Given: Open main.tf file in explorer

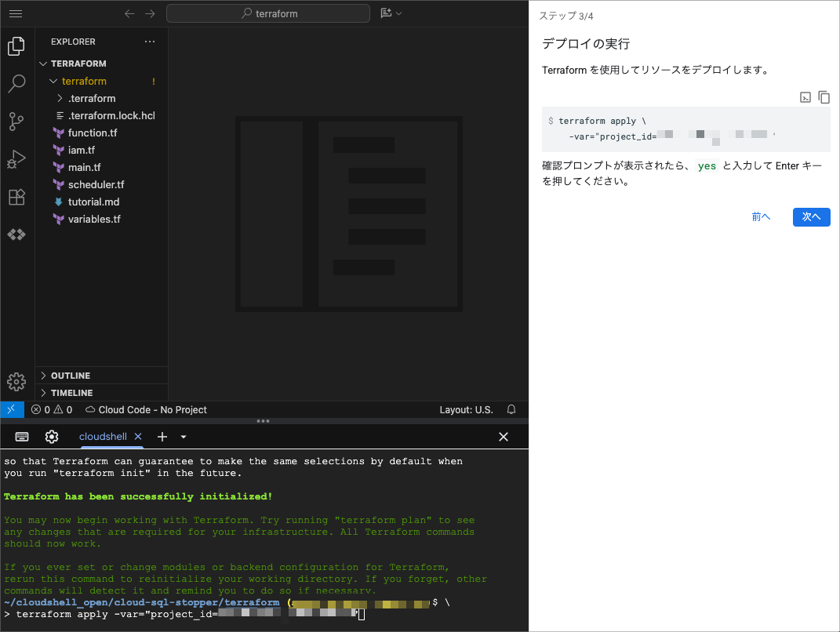Looking at the screenshot, I should (84, 167).
